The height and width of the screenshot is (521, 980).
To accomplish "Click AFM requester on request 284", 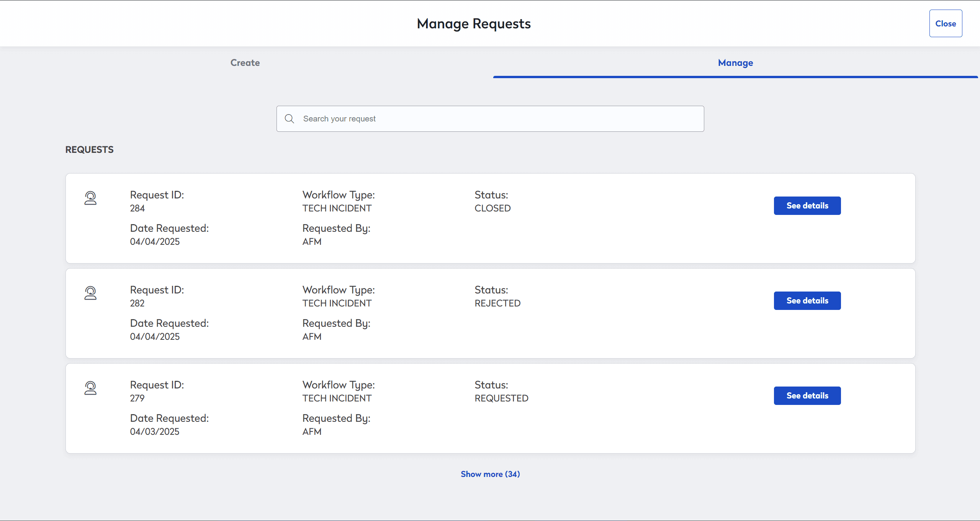I will (x=312, y=241).
